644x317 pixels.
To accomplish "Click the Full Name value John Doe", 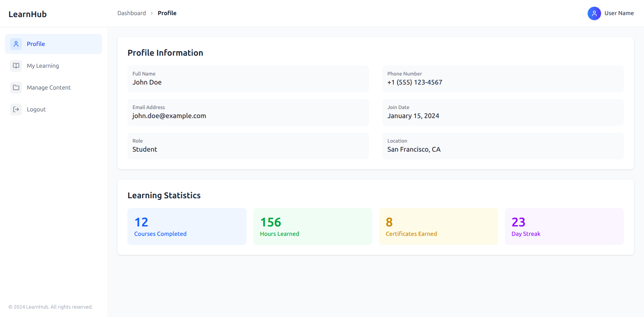I will (147, 82).
